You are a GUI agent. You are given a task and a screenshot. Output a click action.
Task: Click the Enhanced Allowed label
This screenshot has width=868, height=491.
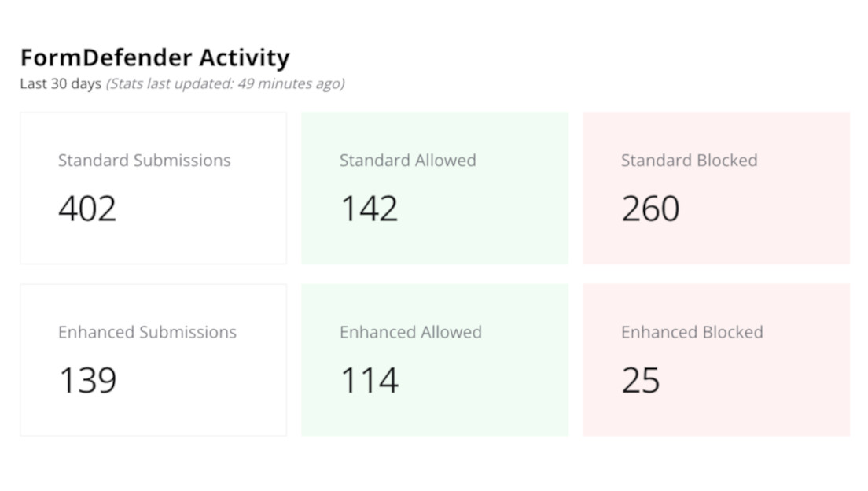tap(410, 332)
